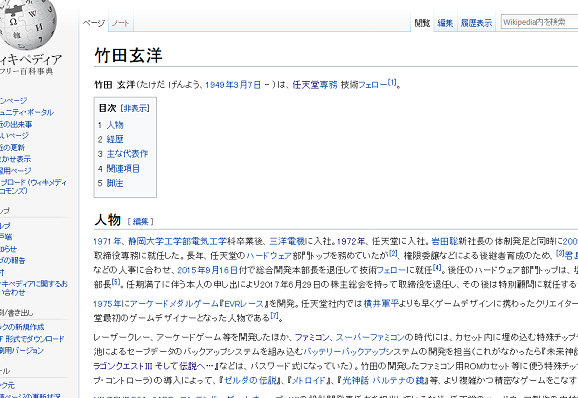Viewport: 578px width, 398px height.
Task: Open the 静岡大学工学部電気工学 link
Action: pyautogui.click(x=177, y=241)
